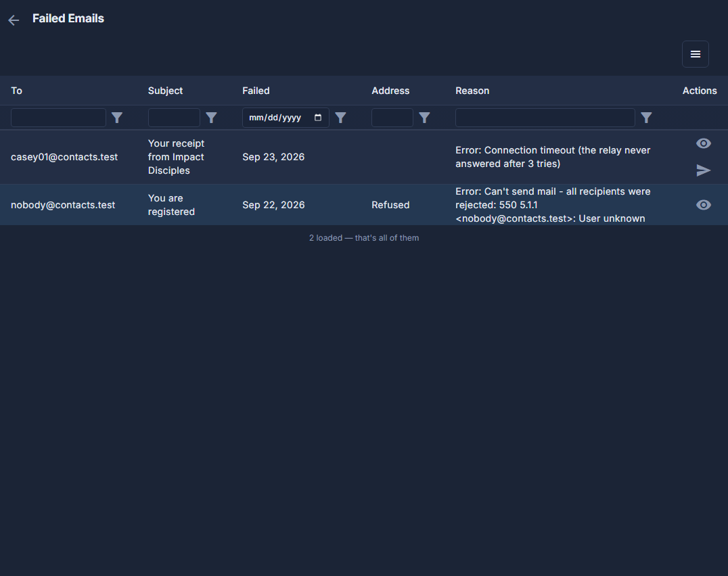Select the nobody@contacts.test recipient cell

pyautogui.click(x=63, y=205)
